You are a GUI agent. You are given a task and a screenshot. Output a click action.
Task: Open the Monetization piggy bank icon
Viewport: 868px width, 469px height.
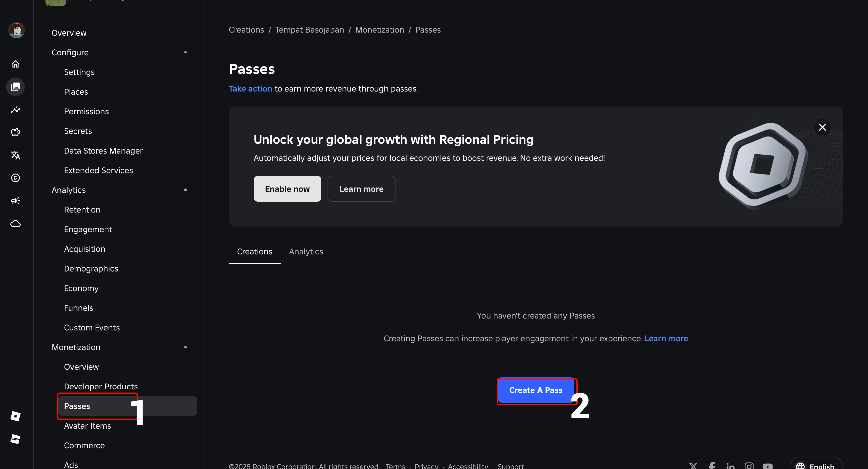pos(16,132)
